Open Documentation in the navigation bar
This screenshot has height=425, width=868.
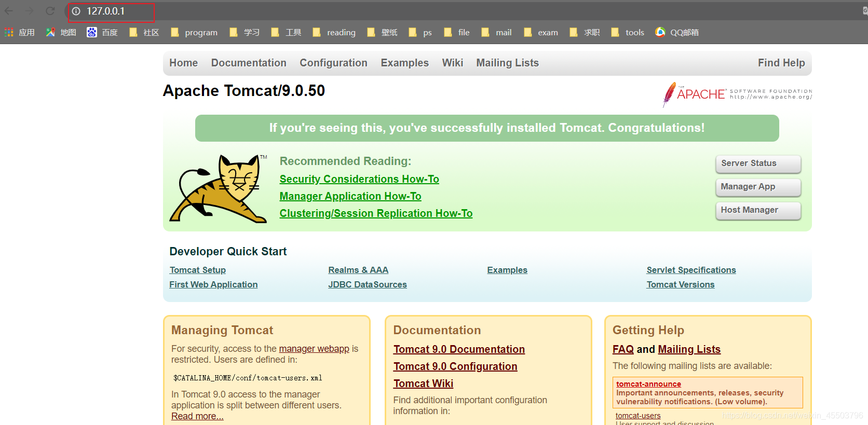(x=249, y=63)
